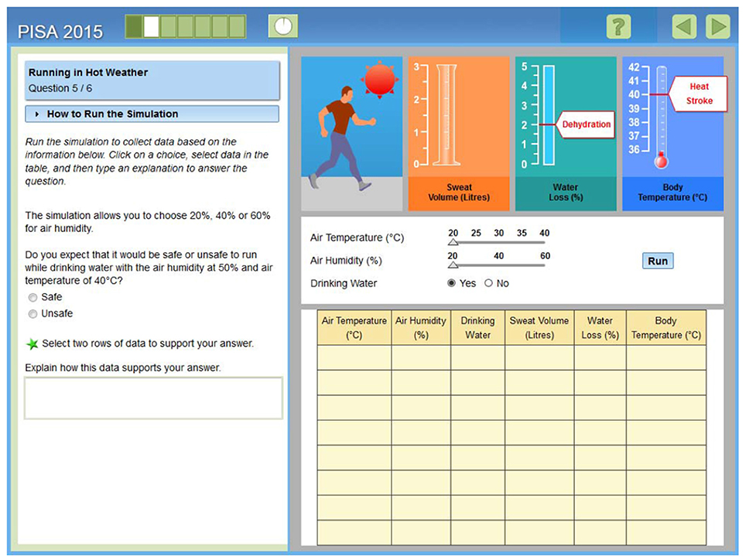Set Drinking Water to Yes
The height and width of the screenshot is (560, 746).
tap(451, 283)
